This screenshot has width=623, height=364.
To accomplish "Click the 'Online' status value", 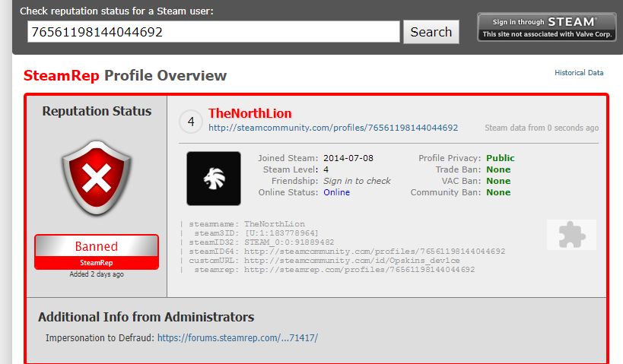I will point(336,192).
